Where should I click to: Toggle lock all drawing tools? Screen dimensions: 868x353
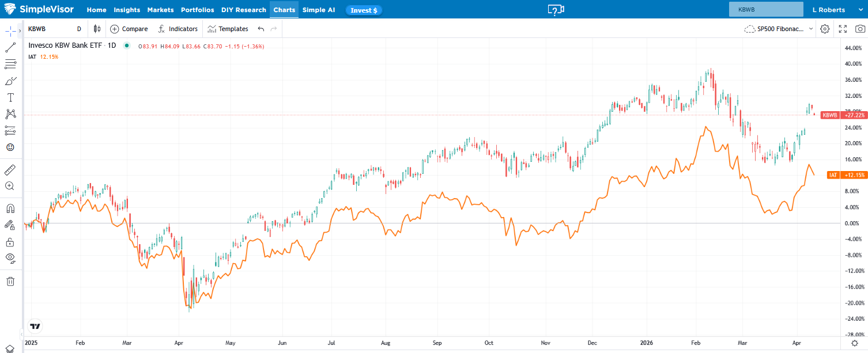tap(10, 242)
